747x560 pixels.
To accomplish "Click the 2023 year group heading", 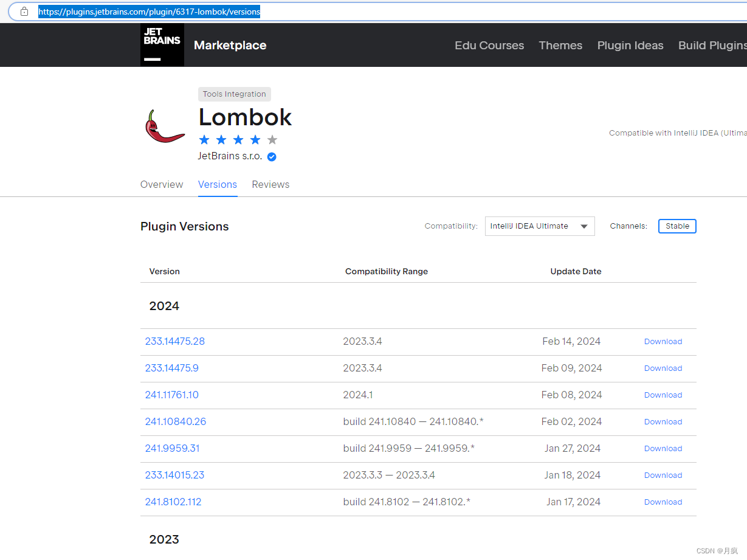I will click(164, 539).
